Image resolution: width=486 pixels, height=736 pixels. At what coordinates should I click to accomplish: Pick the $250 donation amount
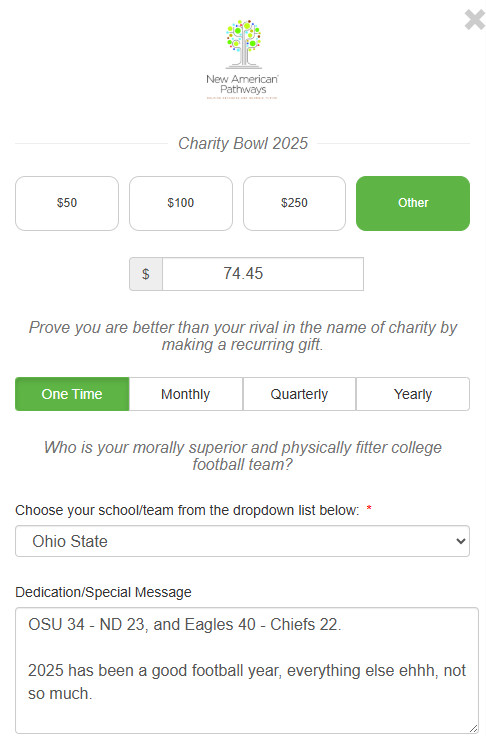coord(294,203)
